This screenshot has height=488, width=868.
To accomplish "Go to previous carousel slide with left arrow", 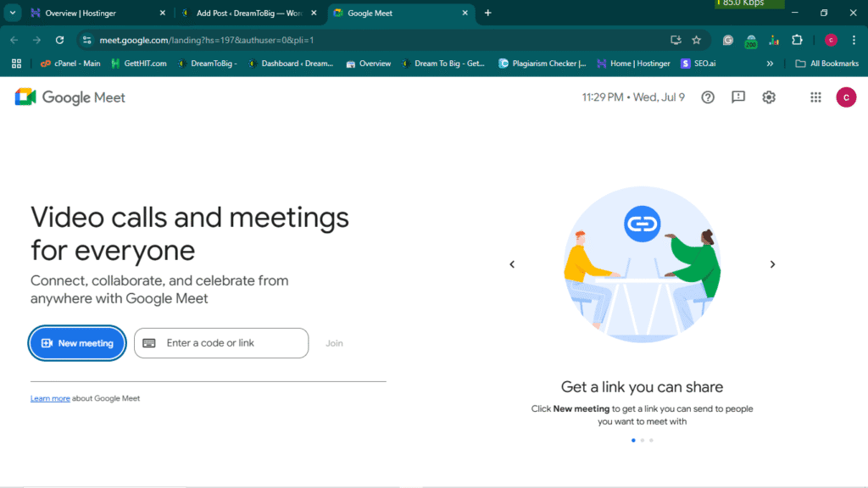I will pos(512,264).
